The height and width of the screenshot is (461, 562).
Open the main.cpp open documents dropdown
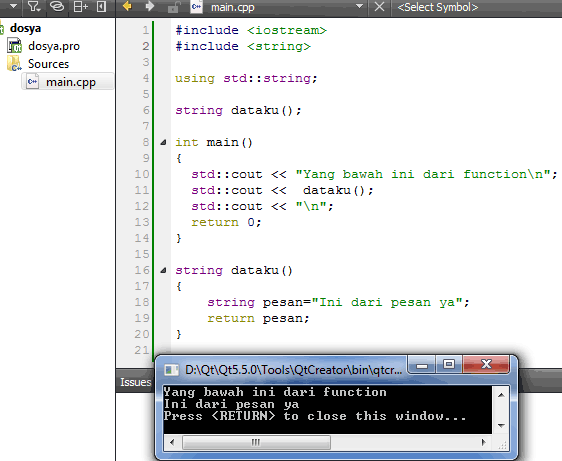tap(359, 6)
